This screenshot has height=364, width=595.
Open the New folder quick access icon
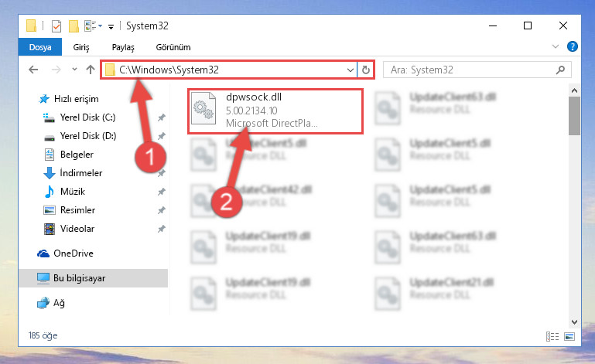74,26
